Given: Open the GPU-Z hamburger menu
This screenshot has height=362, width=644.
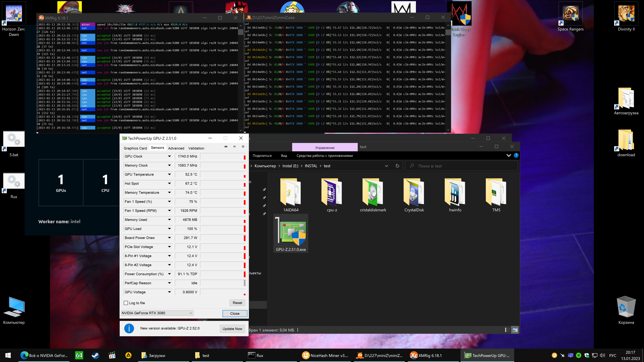Looking at the screenshot, I should tap(243, 147).
